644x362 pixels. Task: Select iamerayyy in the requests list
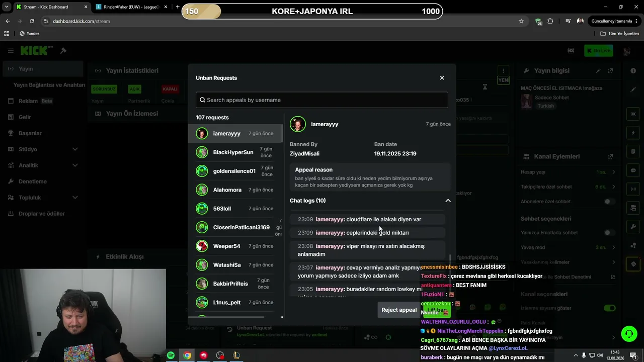[235, 133]
